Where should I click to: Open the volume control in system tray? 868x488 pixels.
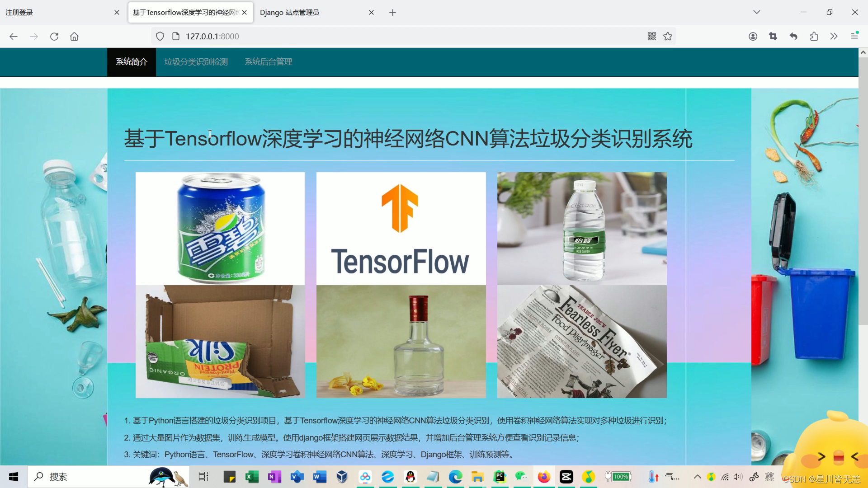pos(737,477)
